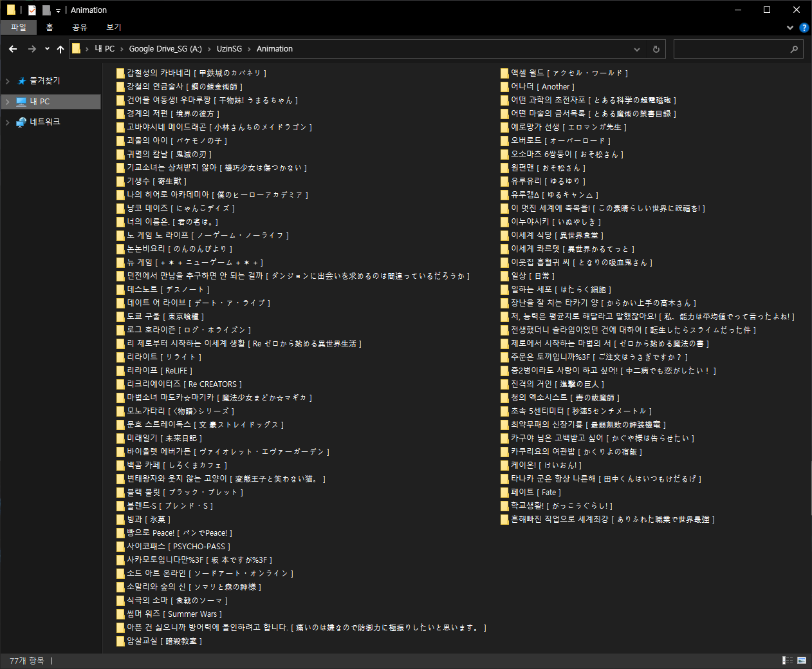Expand the ribbon with the chevron

[790, 28]
